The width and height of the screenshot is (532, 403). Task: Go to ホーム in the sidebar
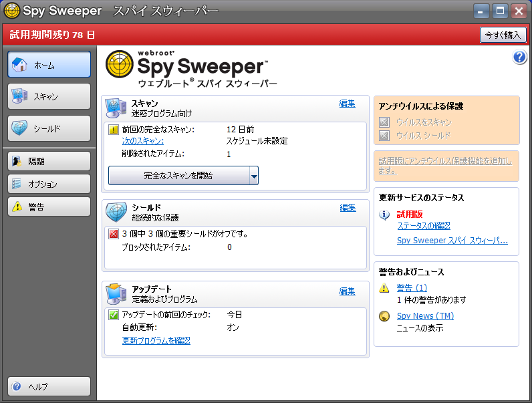(49, 64)
